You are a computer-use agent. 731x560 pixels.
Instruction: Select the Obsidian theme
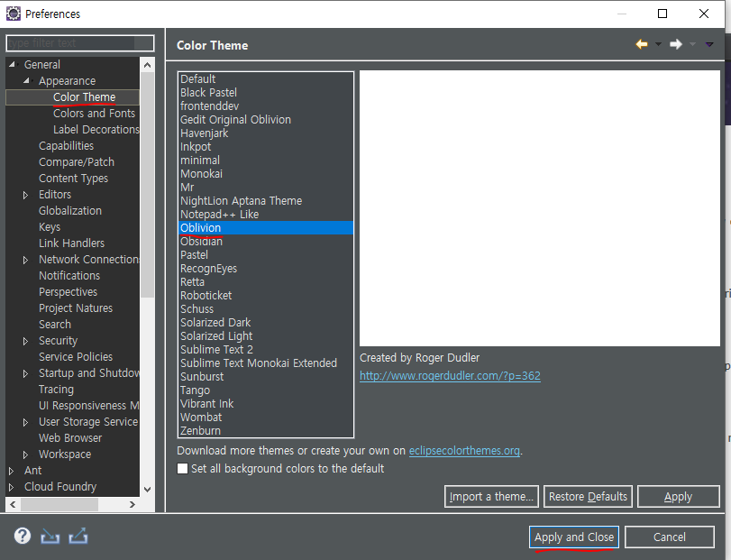coord(266,241)
